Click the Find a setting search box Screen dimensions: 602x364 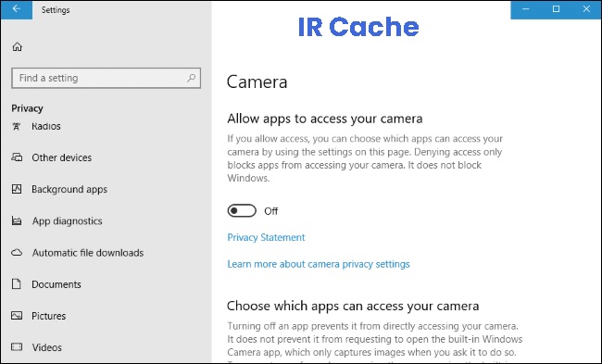point(106,78)
